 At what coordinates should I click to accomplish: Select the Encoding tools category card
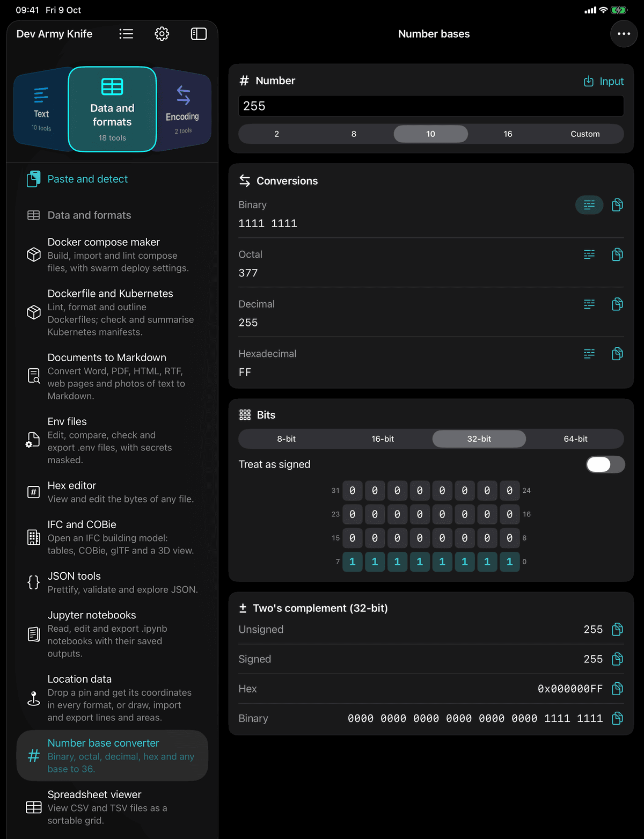tap(182, 109)
